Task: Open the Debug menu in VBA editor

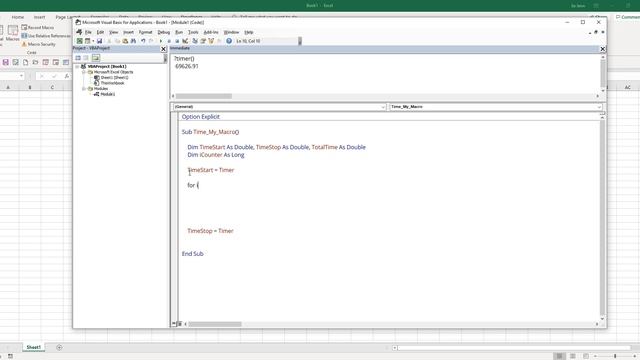Action: (163, 32)
